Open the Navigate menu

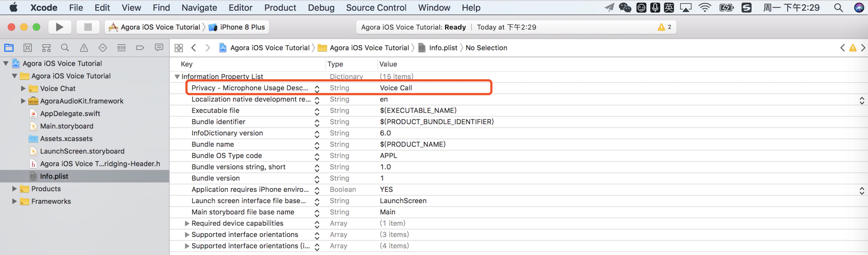tap(199, 7)
